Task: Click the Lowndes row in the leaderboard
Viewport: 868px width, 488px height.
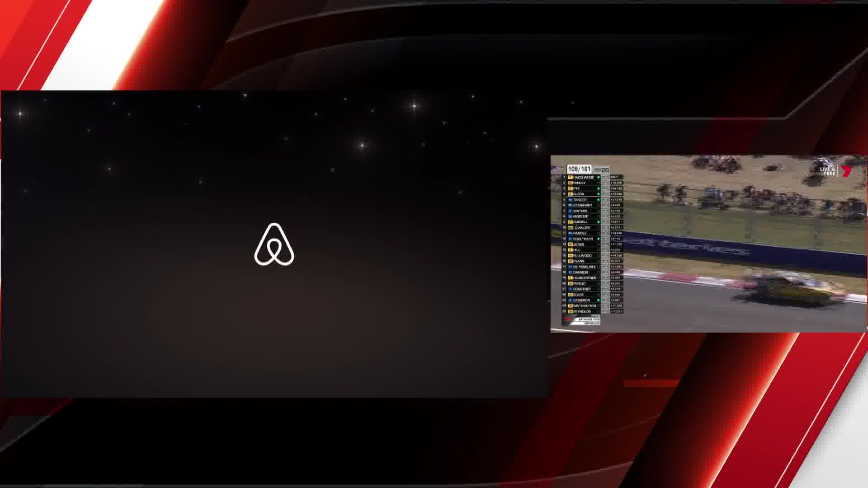Action: [x=581, y=228]
